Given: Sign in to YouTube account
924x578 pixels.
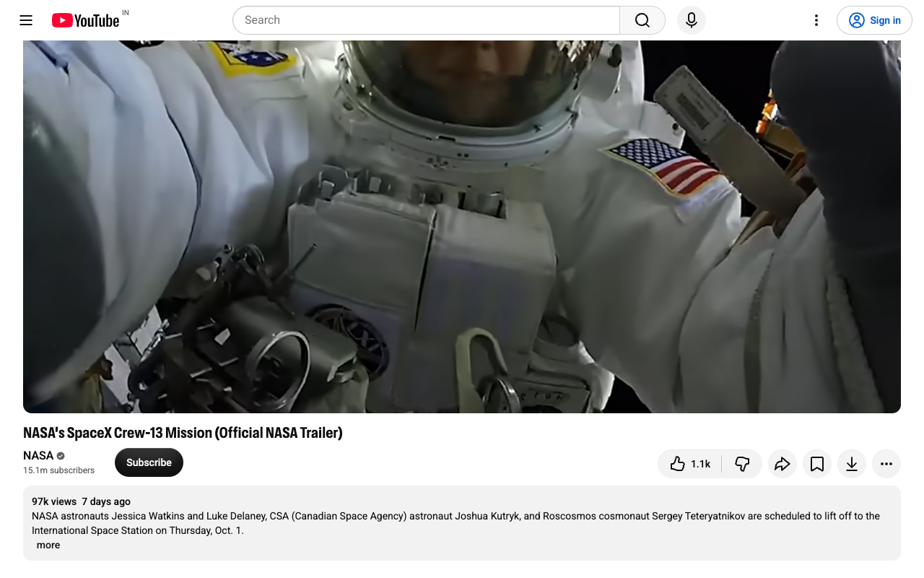Looking at the screenshot, I should coord(874,20).
